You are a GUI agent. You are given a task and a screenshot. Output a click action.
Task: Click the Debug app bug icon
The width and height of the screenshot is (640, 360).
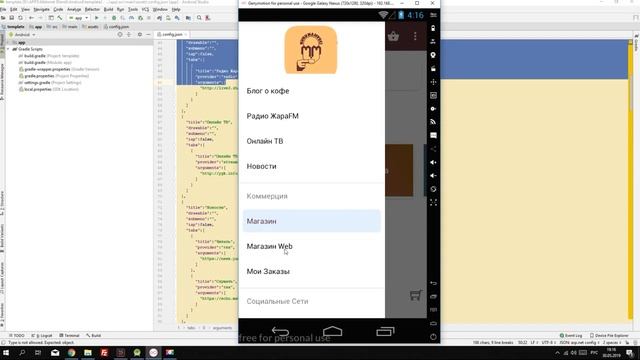114,18
